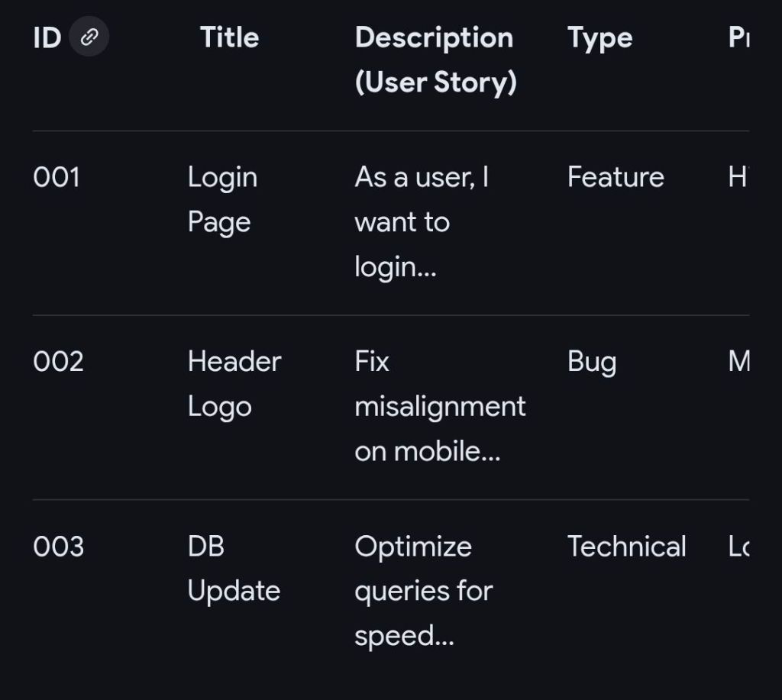Select the Header Logo title cell
782x700 pixels.
234,383
